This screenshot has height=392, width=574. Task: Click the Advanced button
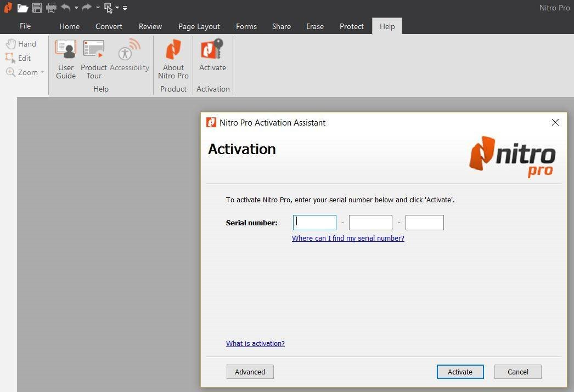pyautogui.click(x=250, y=372)
